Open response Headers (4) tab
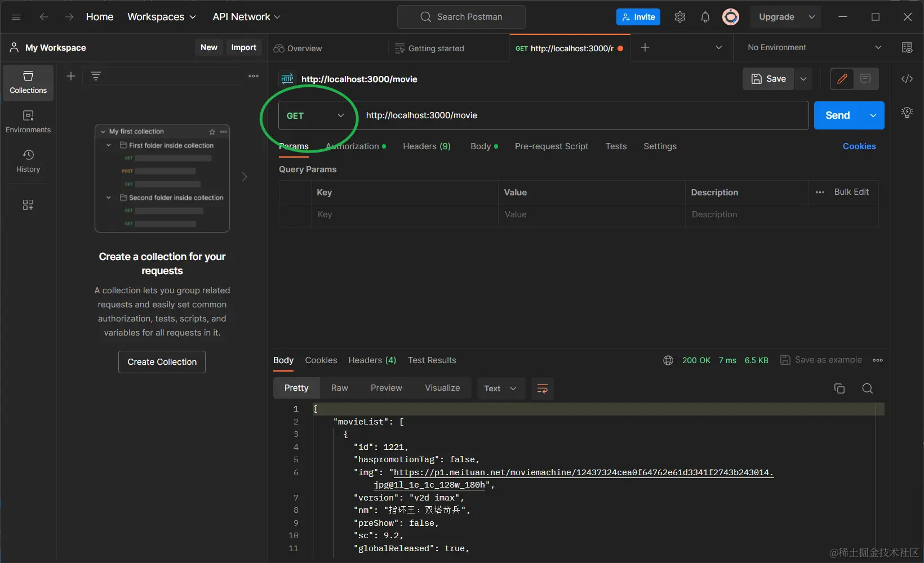Screen dimensions: 924x563 tap(372, 360)
